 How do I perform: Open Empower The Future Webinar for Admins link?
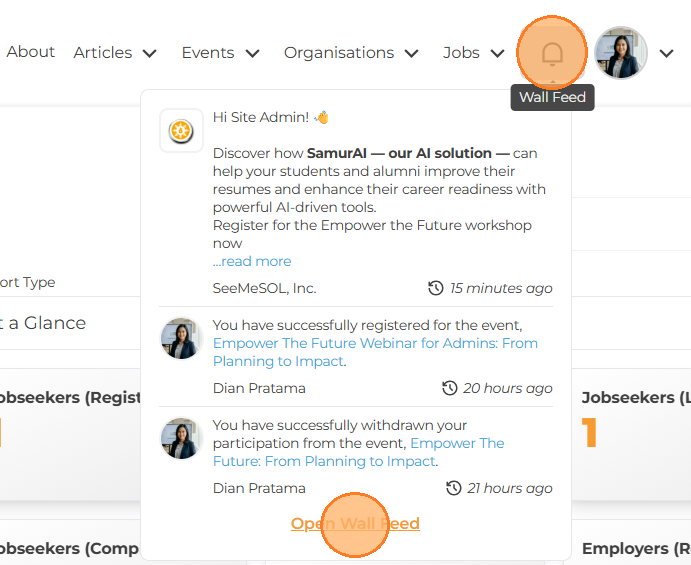tap(375, 343)
